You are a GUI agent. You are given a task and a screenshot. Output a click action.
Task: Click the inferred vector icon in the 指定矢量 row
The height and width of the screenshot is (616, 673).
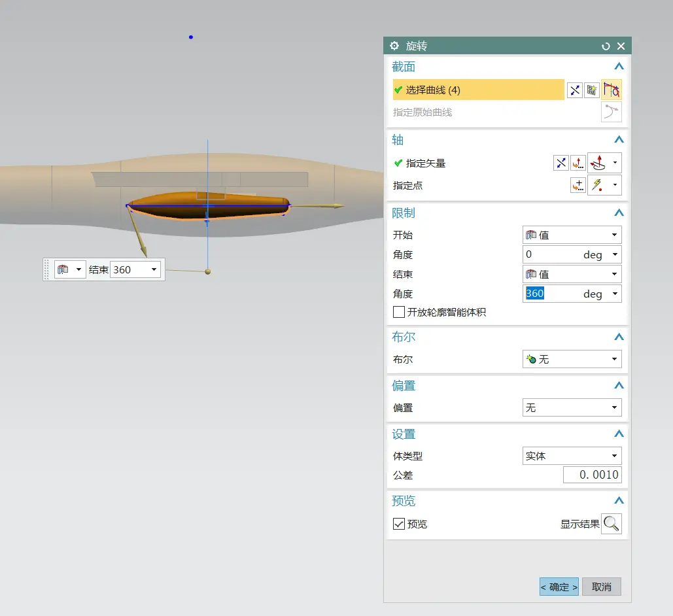598,163
